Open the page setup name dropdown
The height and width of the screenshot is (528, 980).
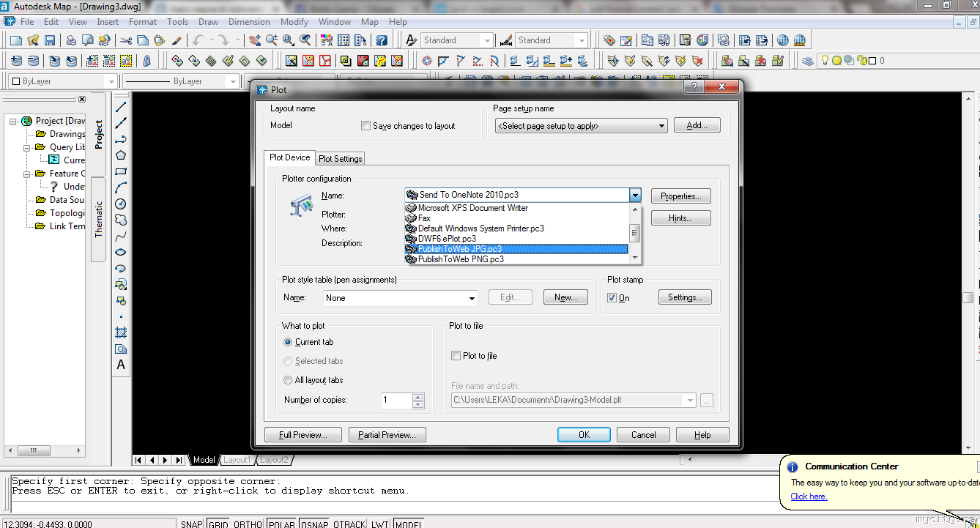[661, 126]
